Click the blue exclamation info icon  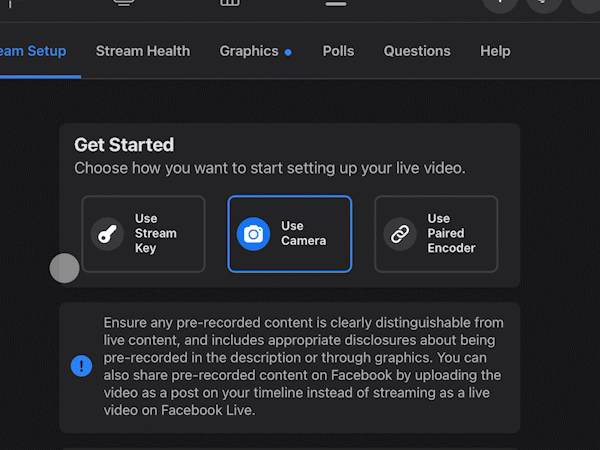pyautogui.click(x=81, y=366)
